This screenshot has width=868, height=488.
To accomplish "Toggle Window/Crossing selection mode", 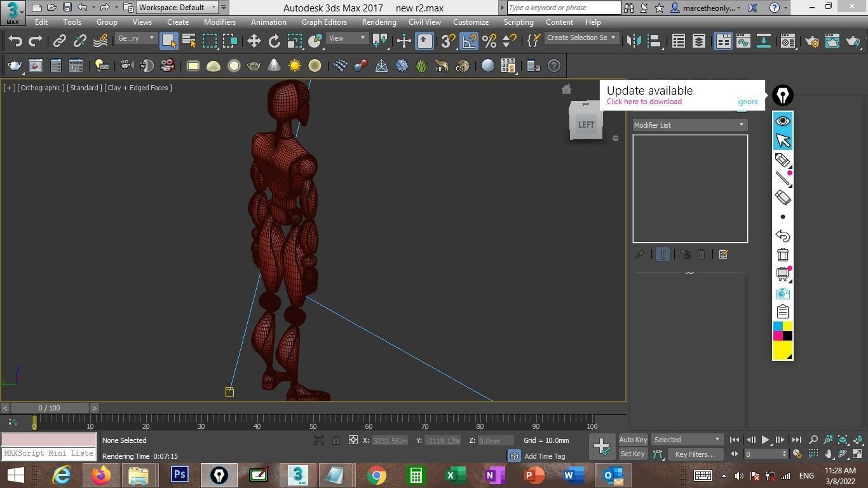I will point(230,41).
